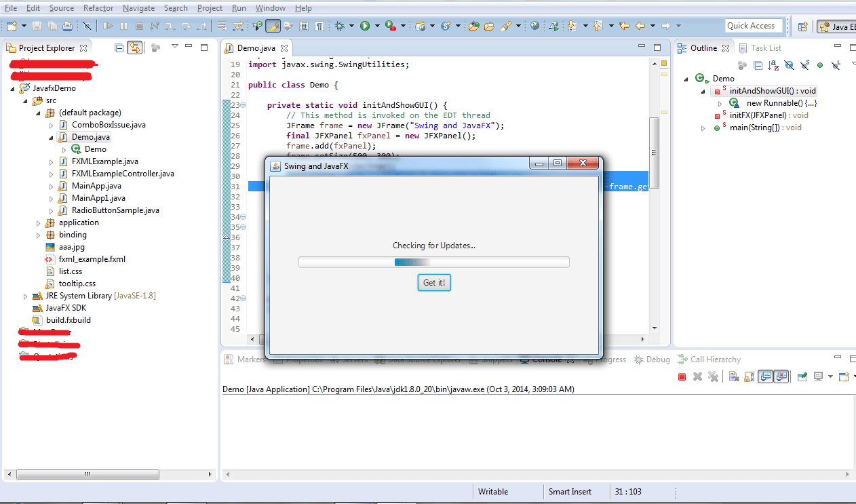Click the Open Perspective icon
Viewport: 856px width, 504px height.
(802, 26)
